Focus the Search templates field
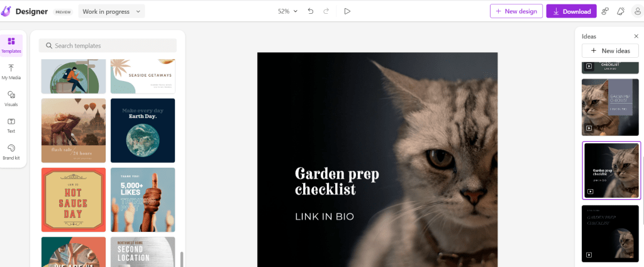This screenshot has height=267, width=644. (108, 45)
